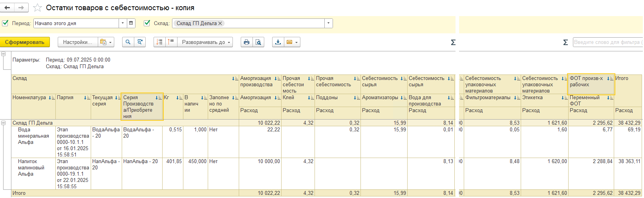Image resolution: width=644 pixels, height=198 pixels.
Task: Click sort icon in Номенклатура column header
Action: (x=51, y=98)
